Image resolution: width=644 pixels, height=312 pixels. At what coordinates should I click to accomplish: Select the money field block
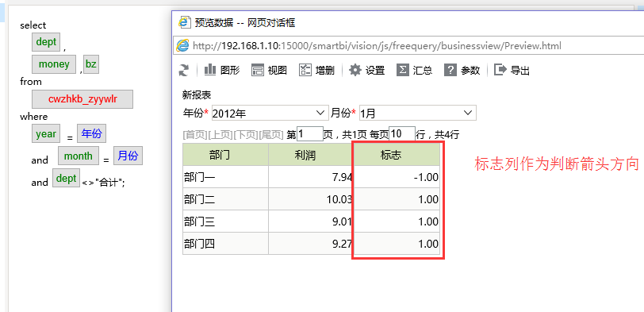(54, 64)
